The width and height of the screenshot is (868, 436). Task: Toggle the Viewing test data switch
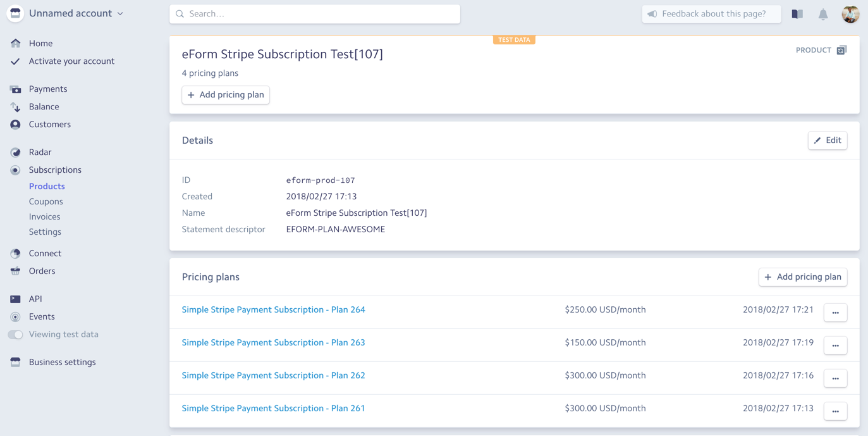click(15, 335)
